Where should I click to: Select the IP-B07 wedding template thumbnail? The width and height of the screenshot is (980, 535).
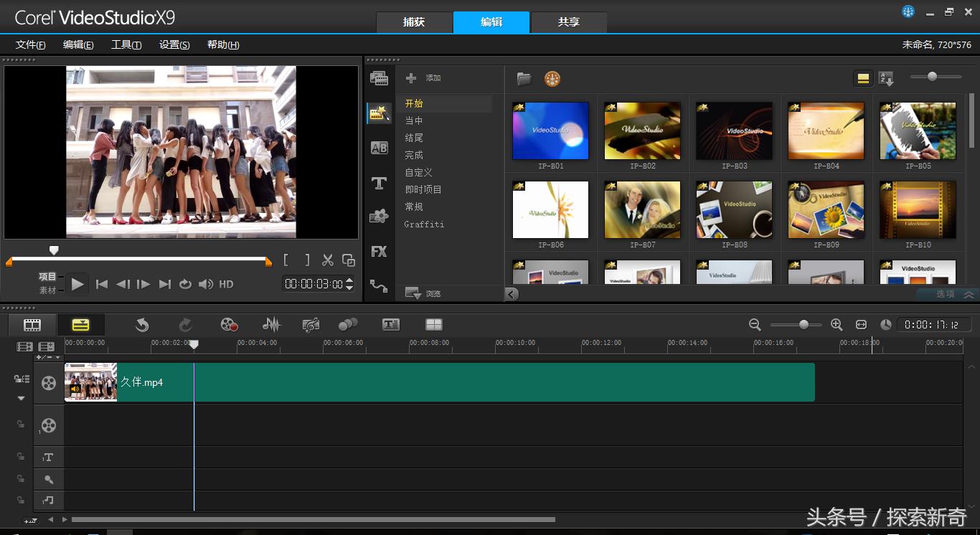(x=642, y=209)
